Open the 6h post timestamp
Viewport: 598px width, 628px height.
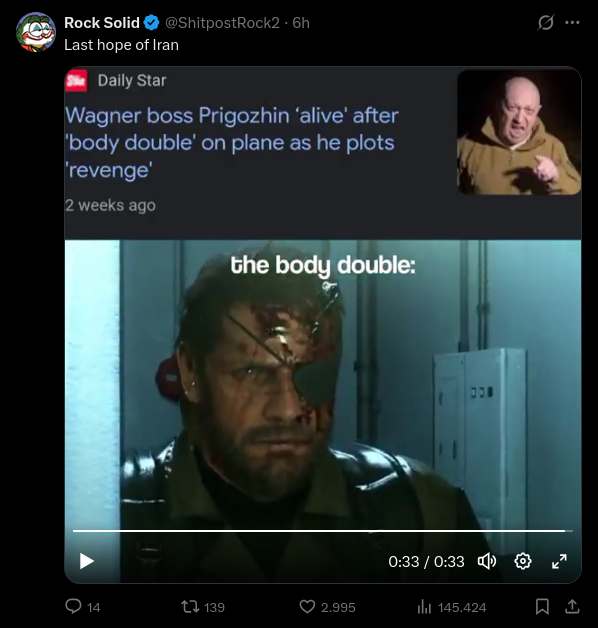pos(301,23)
